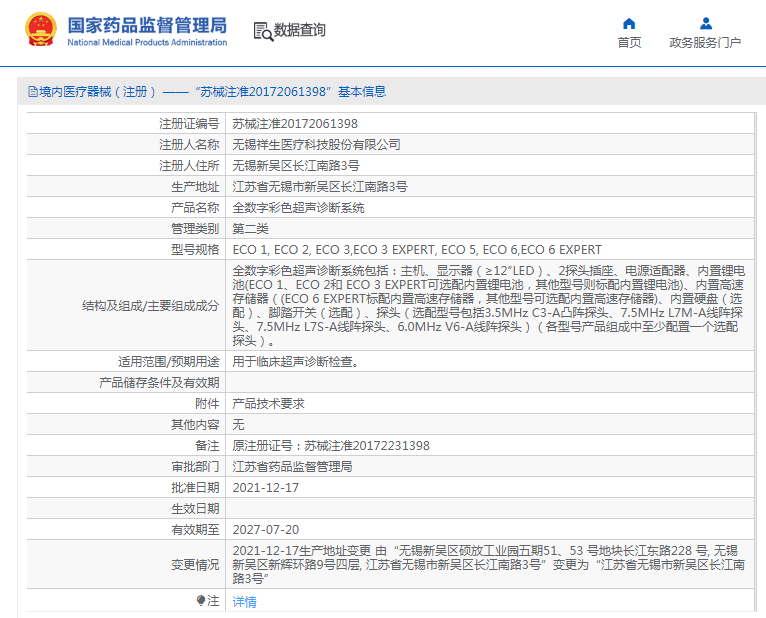Click the 有效期至 row label
Viewport: 766px width, 618px height.
click(195, 530)
